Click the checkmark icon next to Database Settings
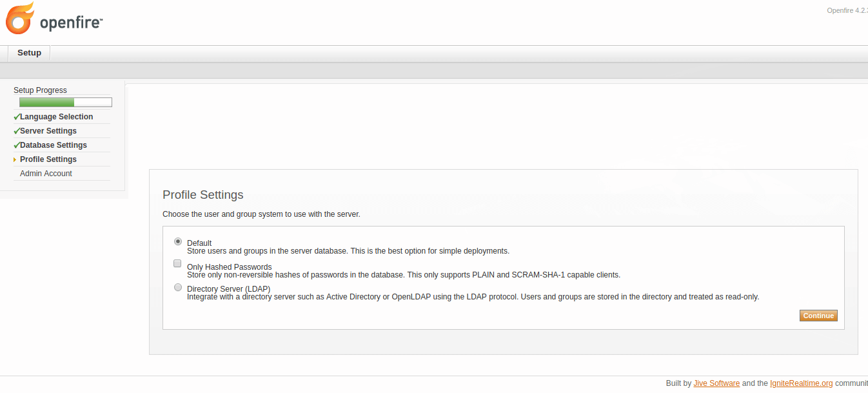The width and height of the screenshot is (868, 393). click(x=16, y=145)
